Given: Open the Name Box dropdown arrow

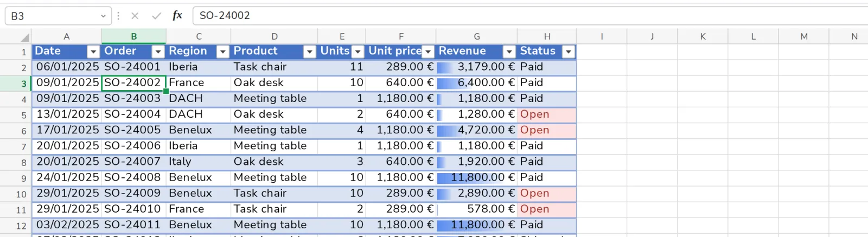Looking at the screenshot, I should point(103,16).
